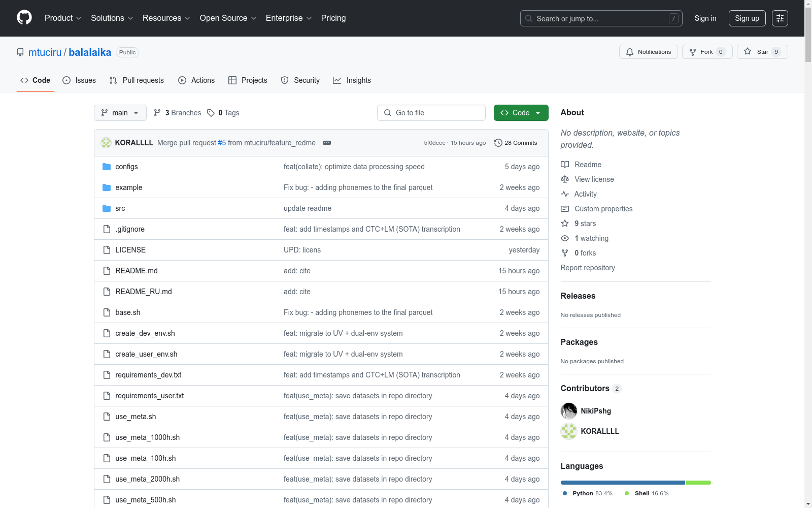Screen dimensions: 812x508
Task: Click the branches icon beside 3 Branches
Action: [x=157, y=113]
